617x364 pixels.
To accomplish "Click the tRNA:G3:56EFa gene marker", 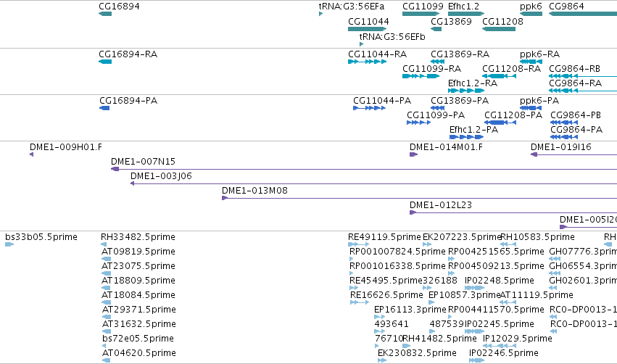I will coord(320,15).
